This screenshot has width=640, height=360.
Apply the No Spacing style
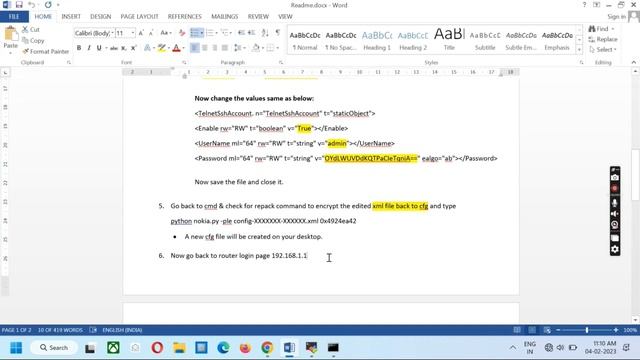tap(341, 40)
